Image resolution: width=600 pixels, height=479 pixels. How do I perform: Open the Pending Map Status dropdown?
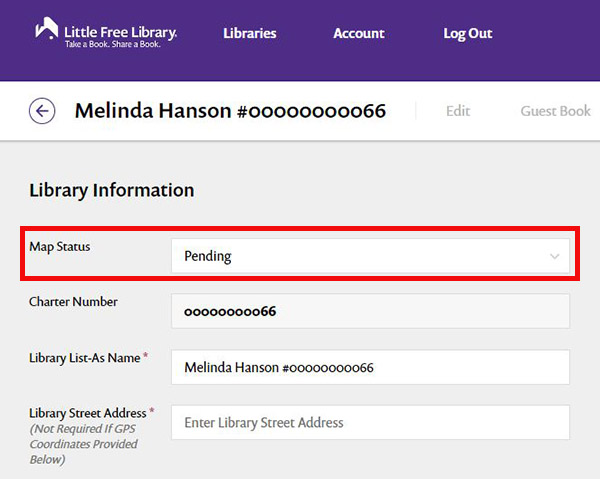pyautogui.click(x=369, y=257)
